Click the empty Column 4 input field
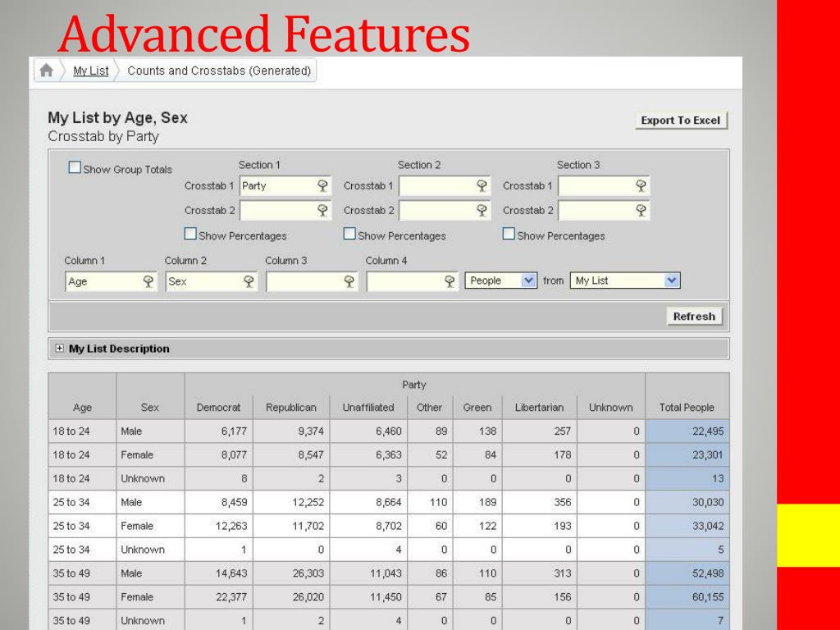840x630 pixels. pyautogui.click(x=412, y=281)
